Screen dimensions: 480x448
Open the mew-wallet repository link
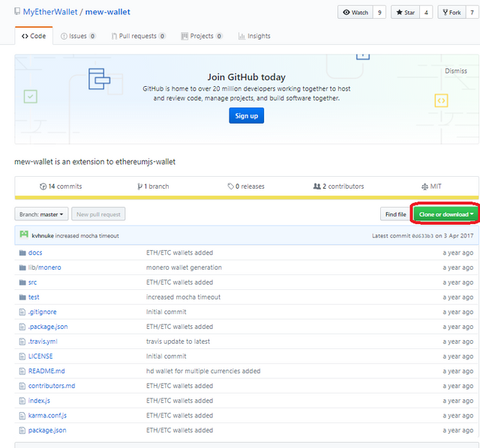(x=108, y=12)
